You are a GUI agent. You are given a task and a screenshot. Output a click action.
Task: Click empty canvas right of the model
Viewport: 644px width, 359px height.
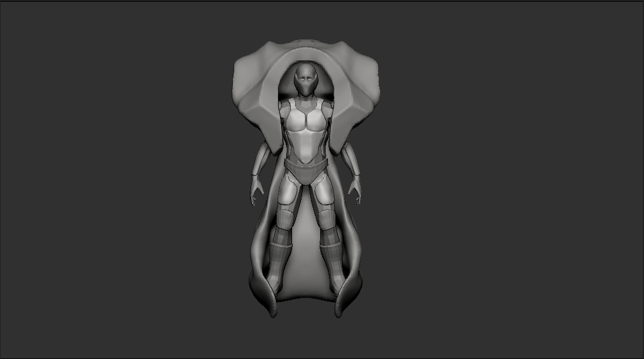[499, 176]
